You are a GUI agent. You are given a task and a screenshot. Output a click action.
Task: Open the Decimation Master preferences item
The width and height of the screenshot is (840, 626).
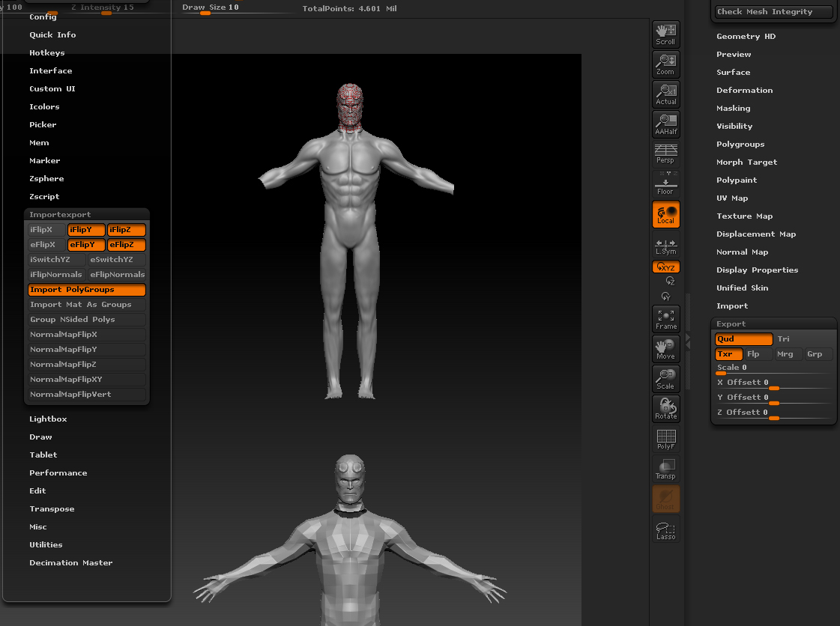(71, 563)
